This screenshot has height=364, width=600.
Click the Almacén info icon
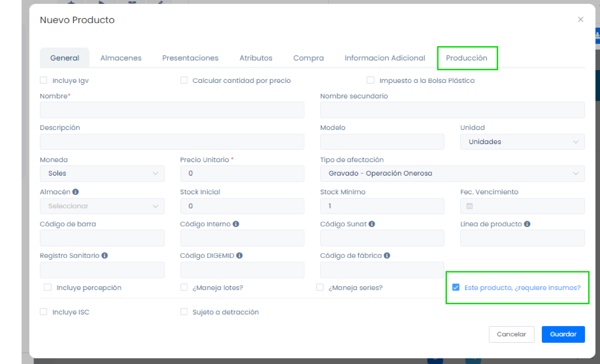coord(76,192)
